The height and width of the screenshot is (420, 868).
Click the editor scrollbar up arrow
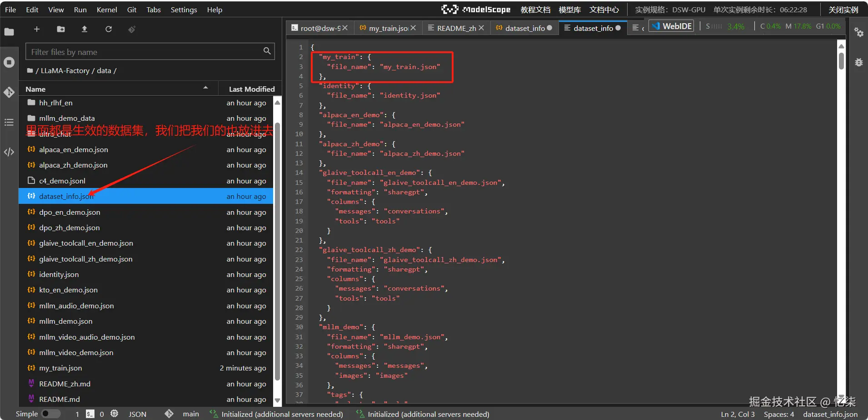point(841,46)
